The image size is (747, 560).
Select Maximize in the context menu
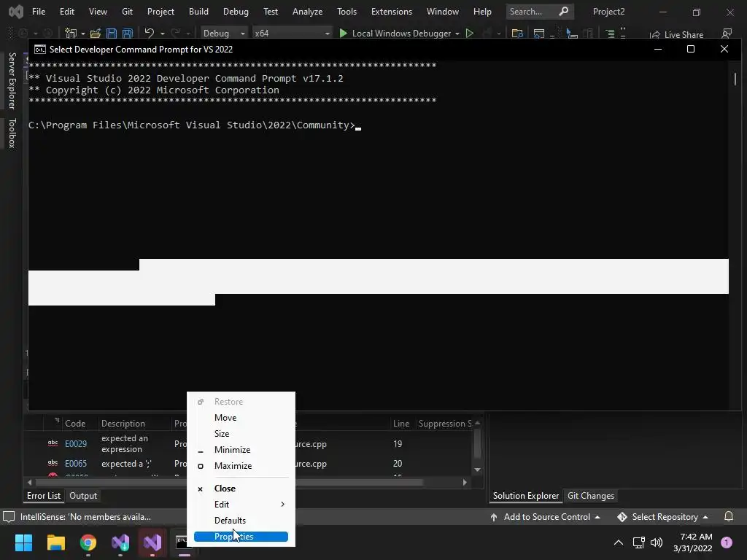point(233,466)
